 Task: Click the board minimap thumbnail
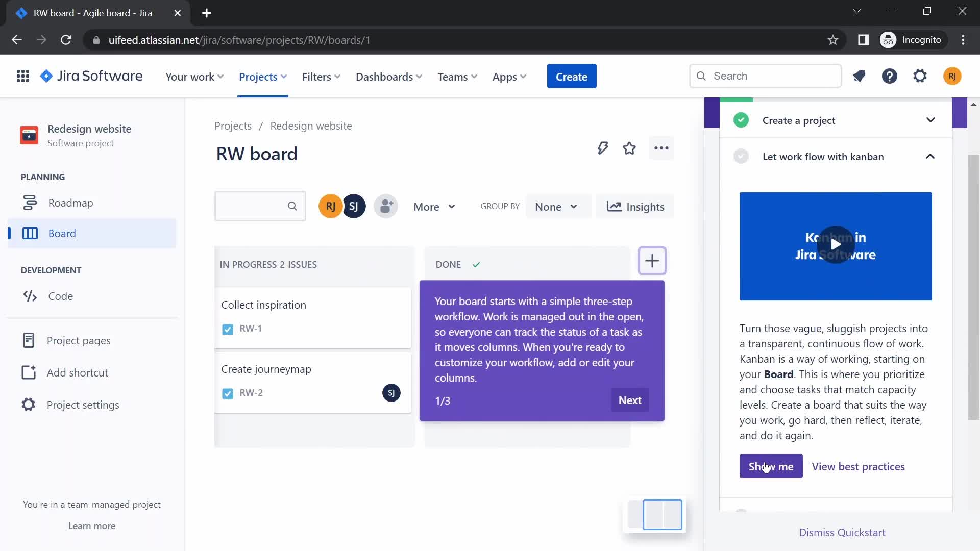(x=655, y=515)
